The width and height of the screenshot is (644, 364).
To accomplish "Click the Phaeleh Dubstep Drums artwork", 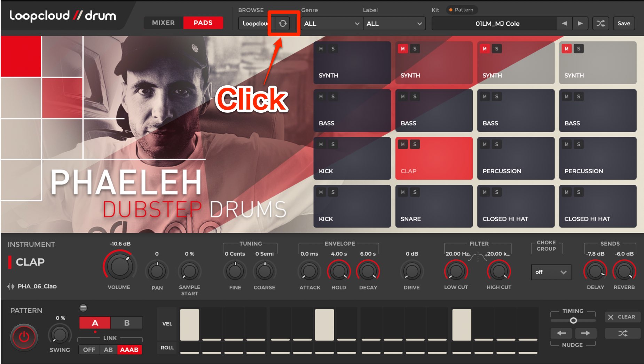I will click(157, 134).
